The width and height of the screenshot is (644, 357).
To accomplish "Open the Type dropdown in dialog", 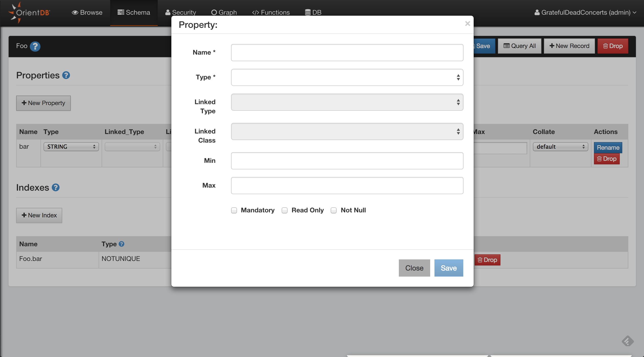I will coord(347,77).
